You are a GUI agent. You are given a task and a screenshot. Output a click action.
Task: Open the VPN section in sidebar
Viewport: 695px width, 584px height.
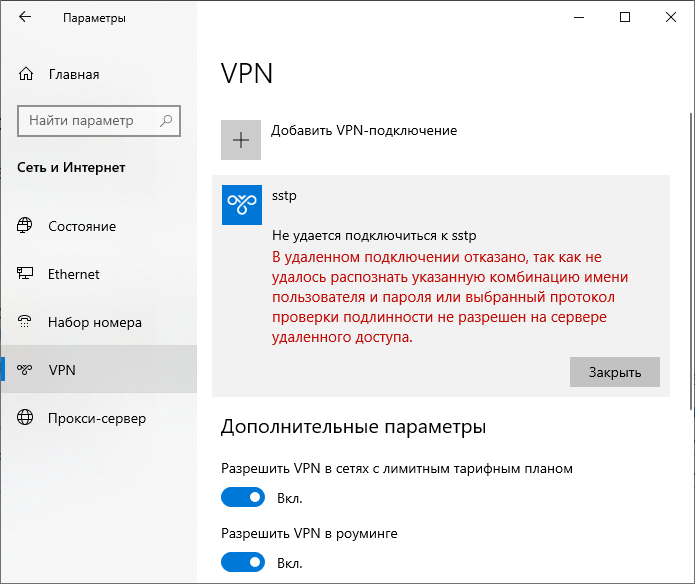[x=62, y=370]
